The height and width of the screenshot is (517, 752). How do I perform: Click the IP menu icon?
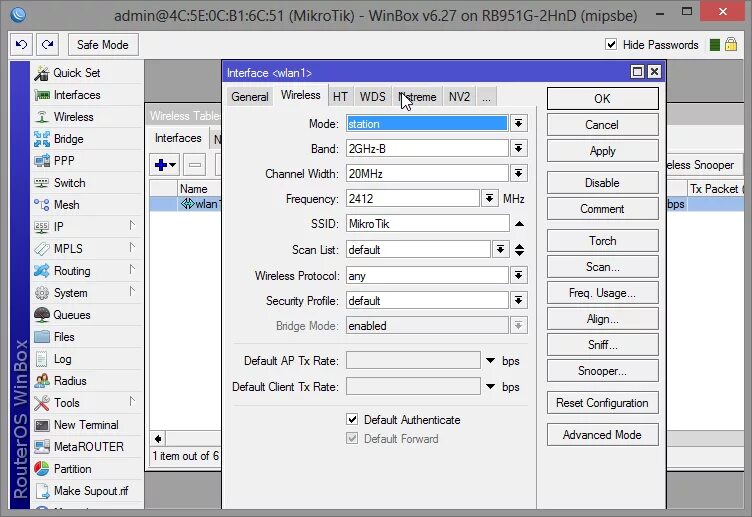42,226
